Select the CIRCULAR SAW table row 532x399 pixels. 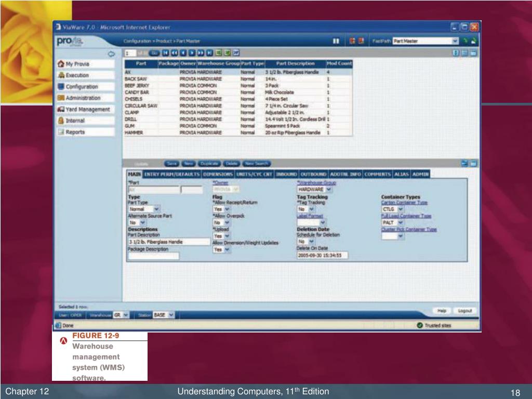tap(238, 105)
